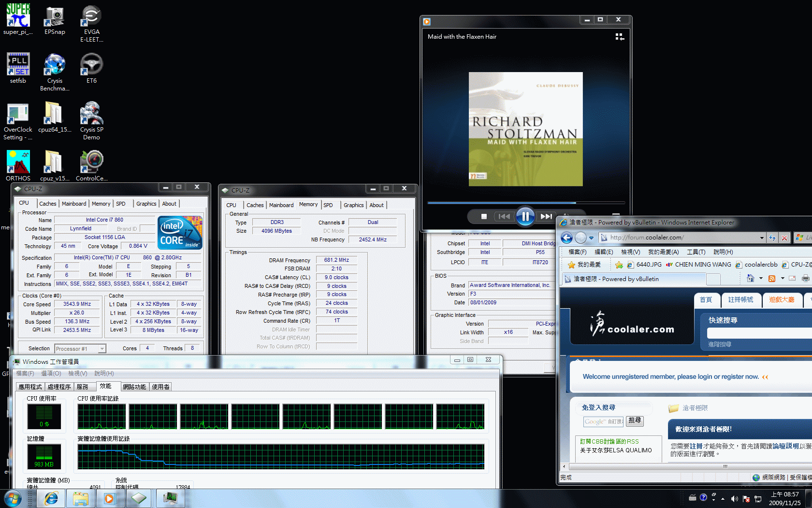Open the cpuz64_15 folder on desktop

tap(55, 117)
